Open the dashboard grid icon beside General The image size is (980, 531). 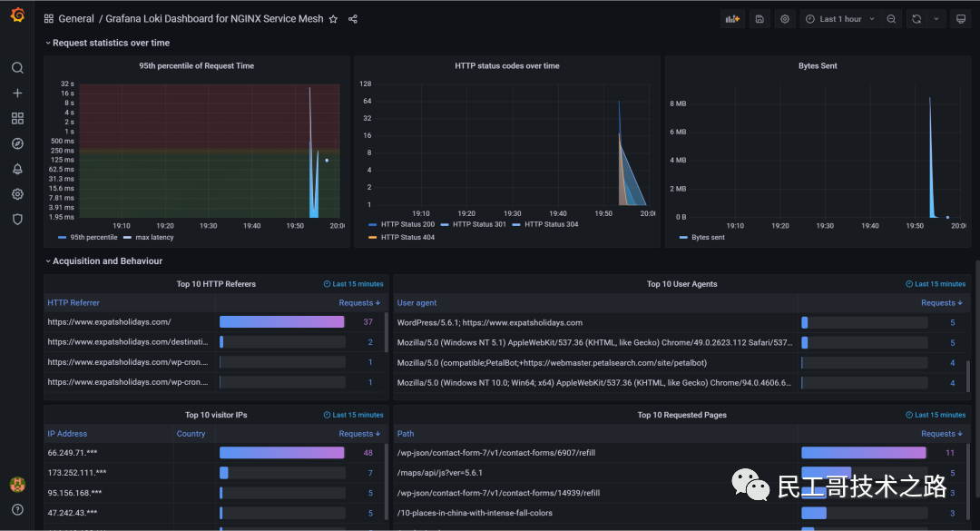49,19
